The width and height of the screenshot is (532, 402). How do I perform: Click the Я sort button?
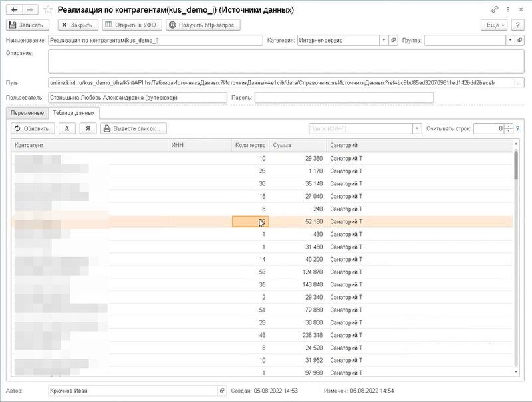pyautogui.click(x=88, y=128)
